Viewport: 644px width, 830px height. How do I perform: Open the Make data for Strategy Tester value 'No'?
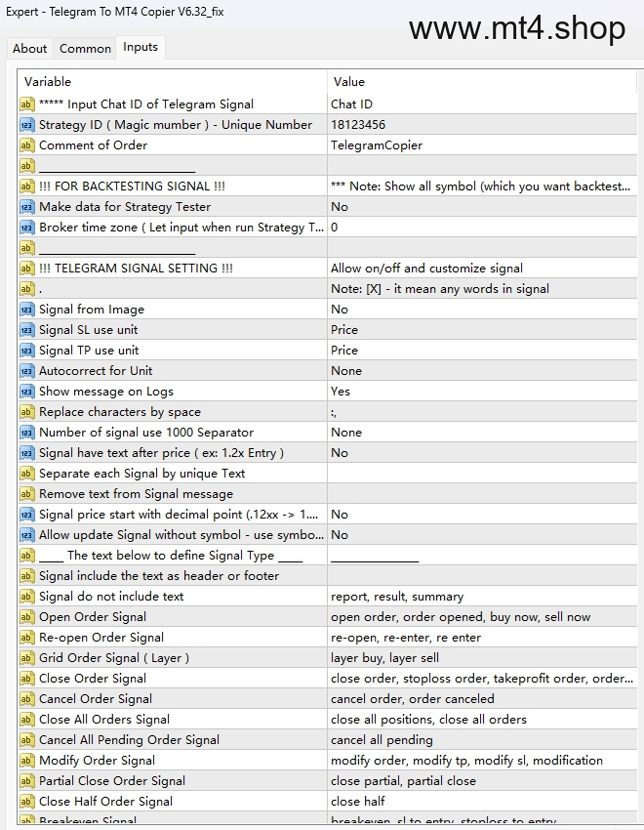[x=482, y=207]
